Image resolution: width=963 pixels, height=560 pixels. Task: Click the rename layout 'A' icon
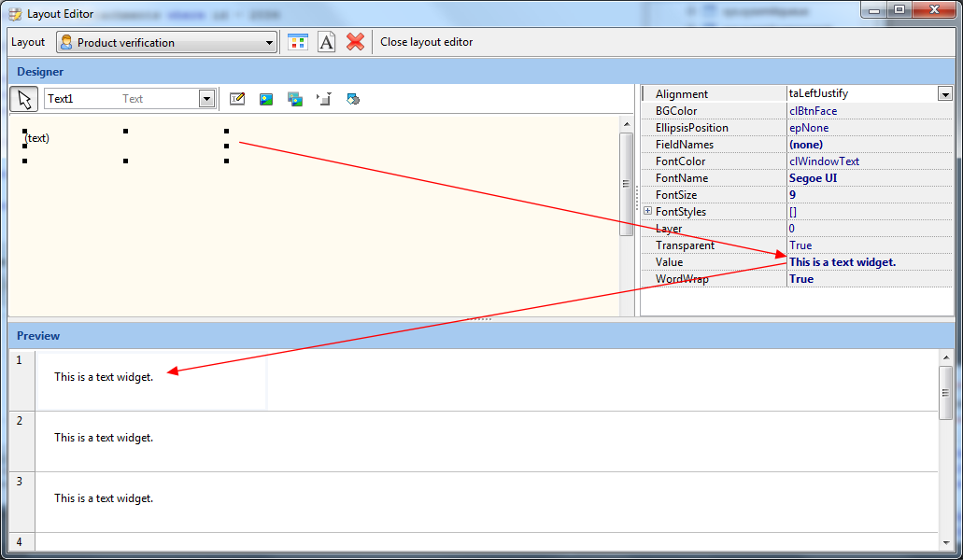coord(326,42)
